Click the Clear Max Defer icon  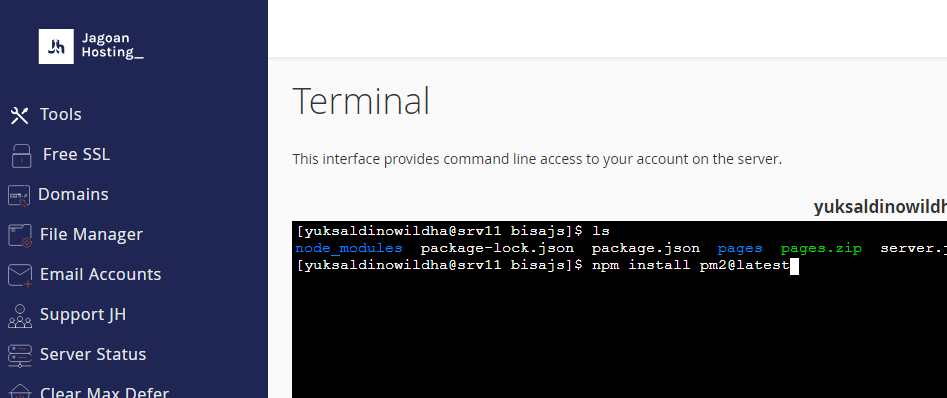(20, 391)
